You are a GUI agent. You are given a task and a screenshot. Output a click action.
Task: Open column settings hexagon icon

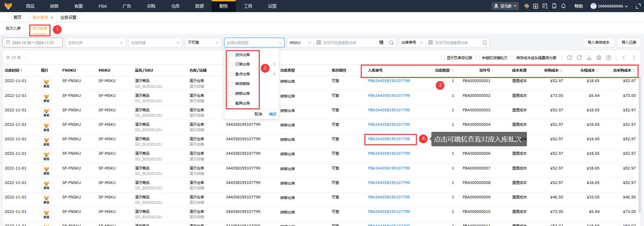[x=599, y=58]
